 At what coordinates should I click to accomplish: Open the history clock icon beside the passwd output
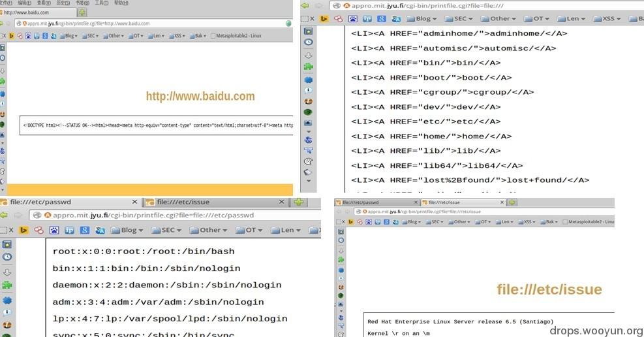(x=7, y=257)
